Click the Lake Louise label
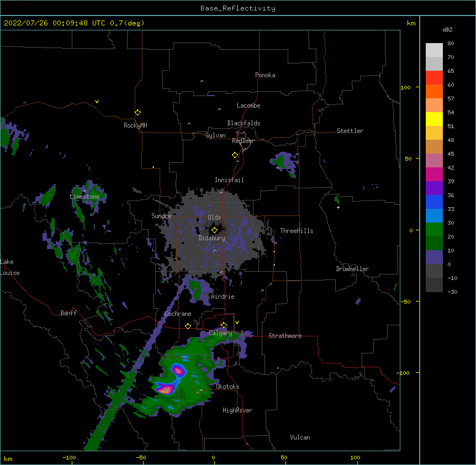 [10, 267]
